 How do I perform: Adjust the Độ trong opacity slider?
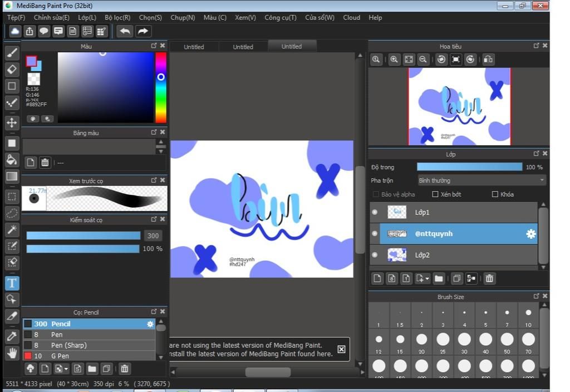point(469,167)
